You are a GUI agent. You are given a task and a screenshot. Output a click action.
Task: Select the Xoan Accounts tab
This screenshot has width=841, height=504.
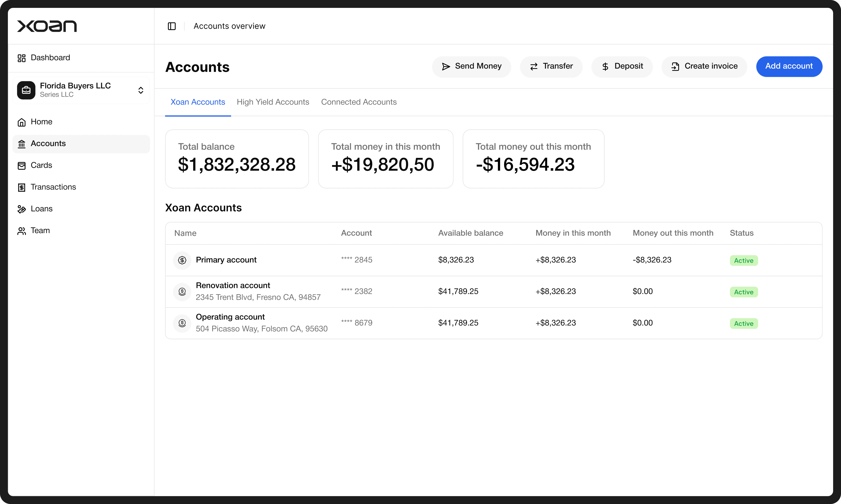click(x=197, y=102)
